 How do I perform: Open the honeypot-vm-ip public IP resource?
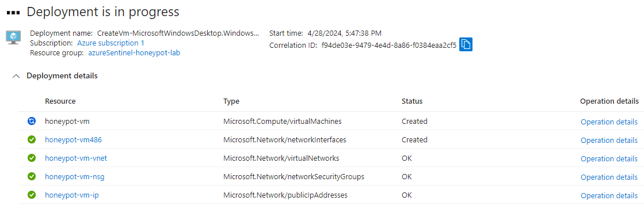click(x=71, y=195)
